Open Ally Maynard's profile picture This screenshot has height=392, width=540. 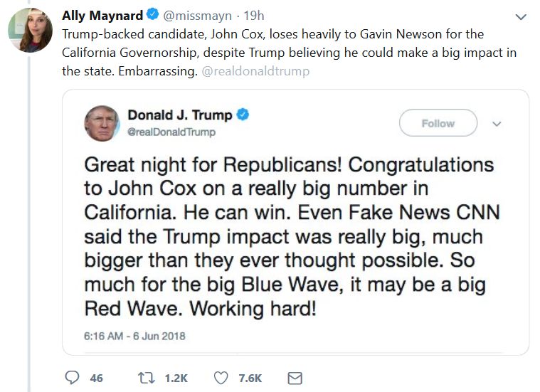[30, 31]
